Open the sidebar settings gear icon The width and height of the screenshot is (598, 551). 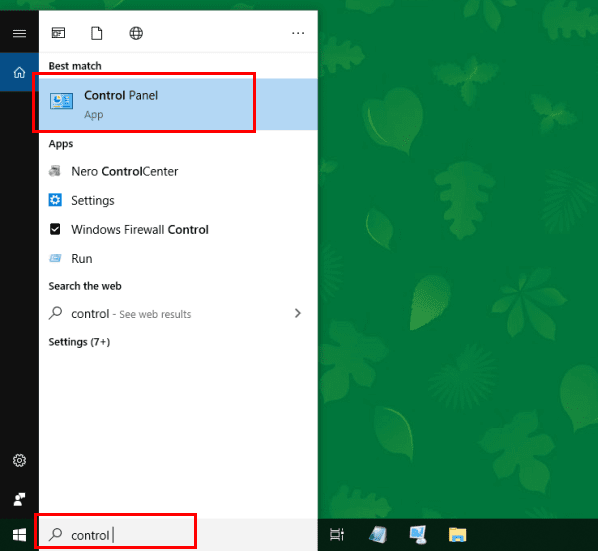point(19,461)
